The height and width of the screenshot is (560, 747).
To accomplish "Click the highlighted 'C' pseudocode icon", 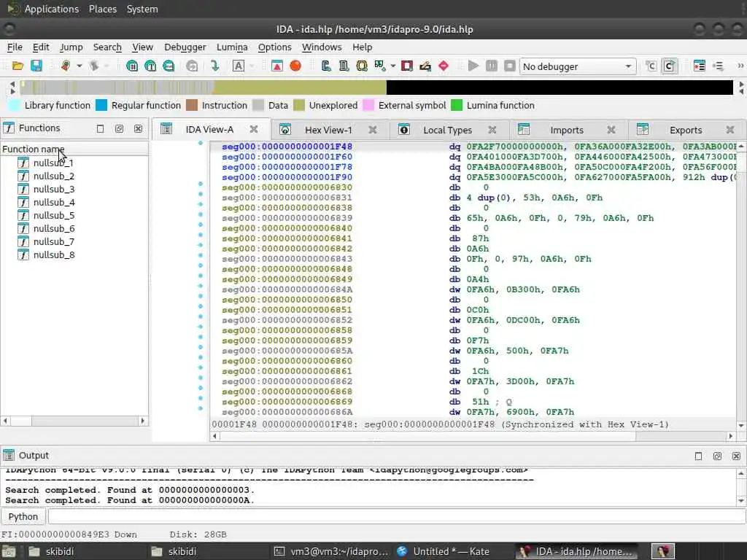I will (x=670, y=66).
